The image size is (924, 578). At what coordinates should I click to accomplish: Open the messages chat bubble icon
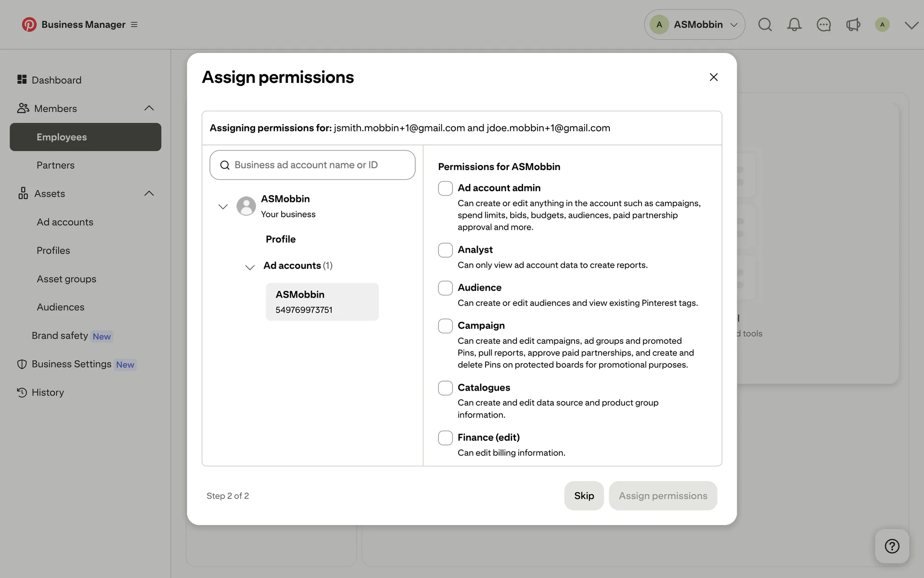pos(823,25)
